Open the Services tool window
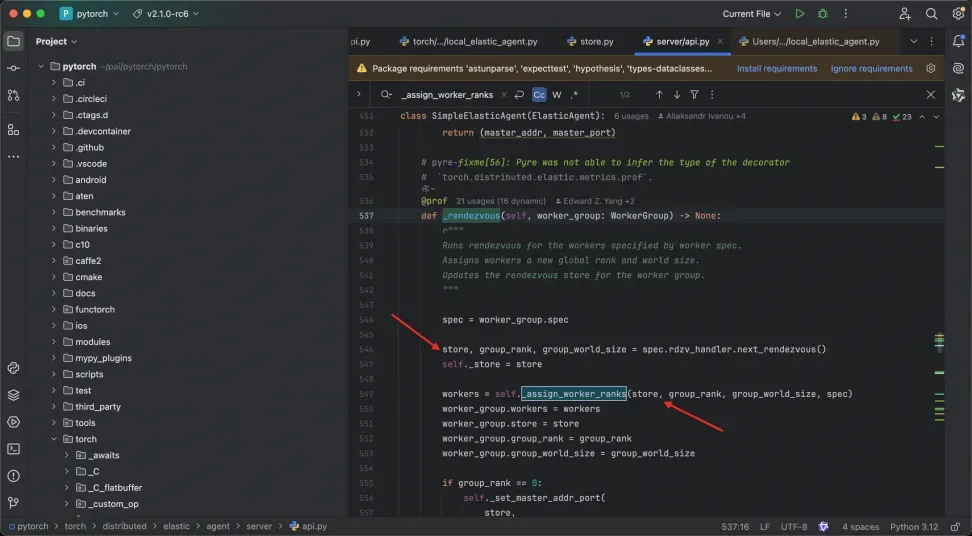 13,422
